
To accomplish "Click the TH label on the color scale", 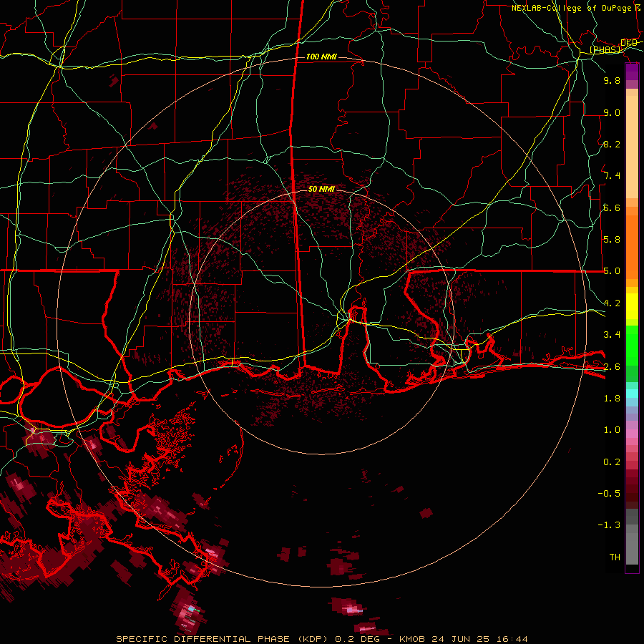I will 615,557.
